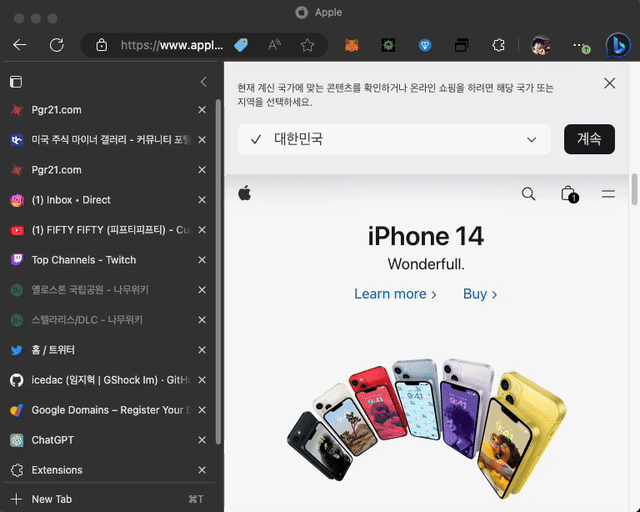View site info via the lock icon
The width and height of the screenshot is (640, 512).
(102, 45)
